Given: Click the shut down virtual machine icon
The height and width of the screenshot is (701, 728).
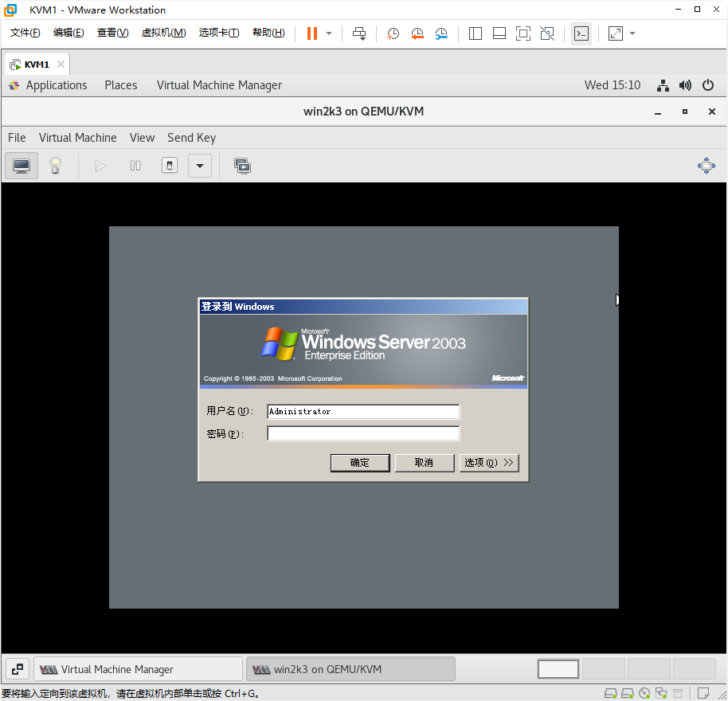Looking at the screenshot, I should (x=170, y=166).
